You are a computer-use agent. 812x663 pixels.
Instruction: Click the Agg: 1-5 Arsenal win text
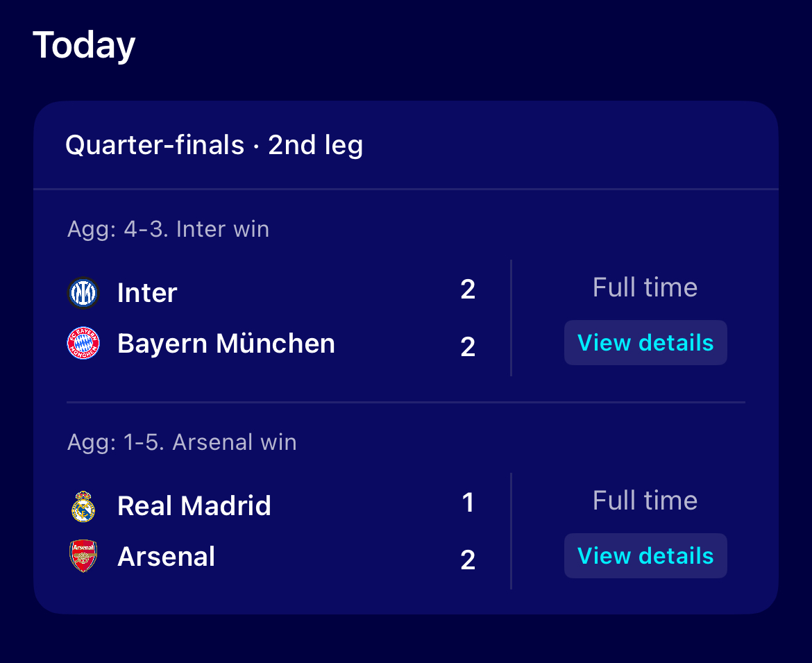pyautogui.click(x=182, y=442)
